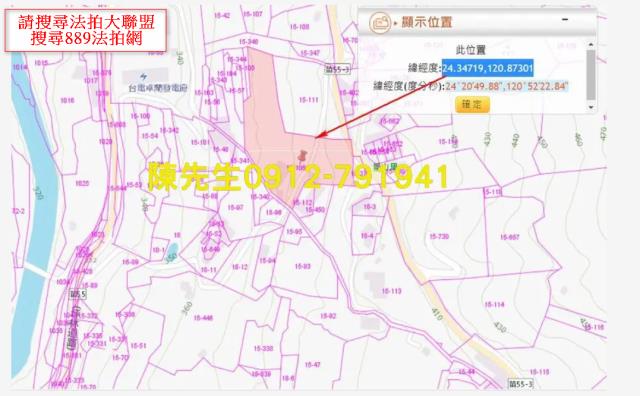Click the 此位置 heading in panel

[x=471, y=50]
